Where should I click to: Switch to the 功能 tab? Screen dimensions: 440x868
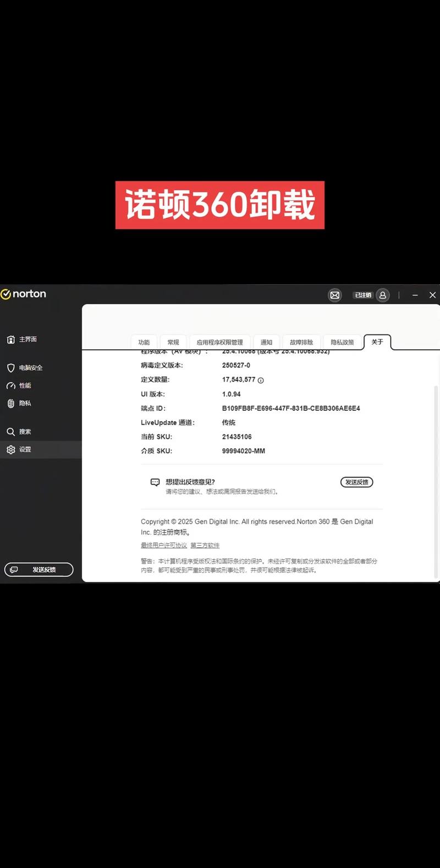coord(144,342)
